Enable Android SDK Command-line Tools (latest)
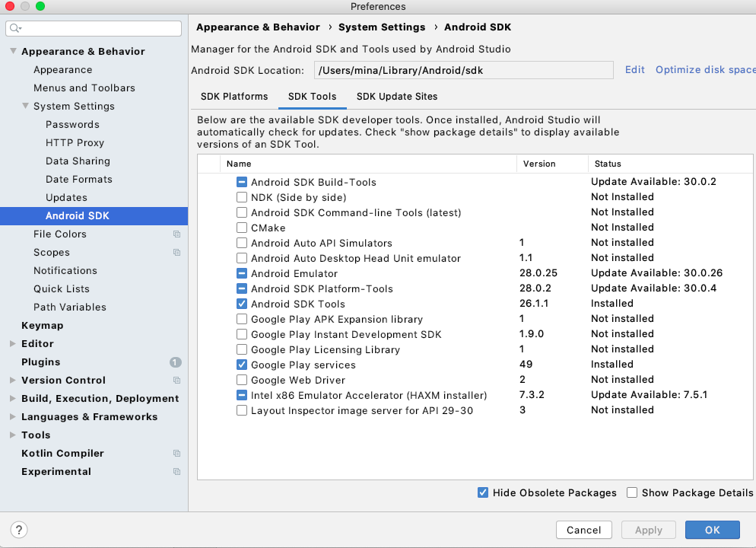The image size is (756, 548). (x=242, y=212)
